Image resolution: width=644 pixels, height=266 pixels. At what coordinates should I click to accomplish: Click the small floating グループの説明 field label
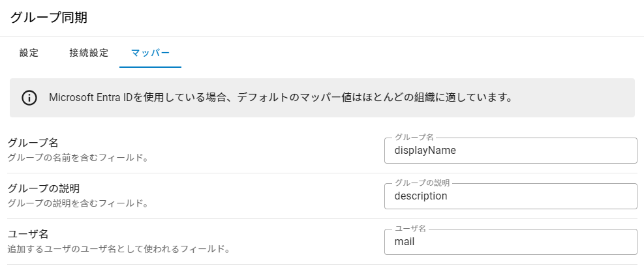tap(422, 183)
